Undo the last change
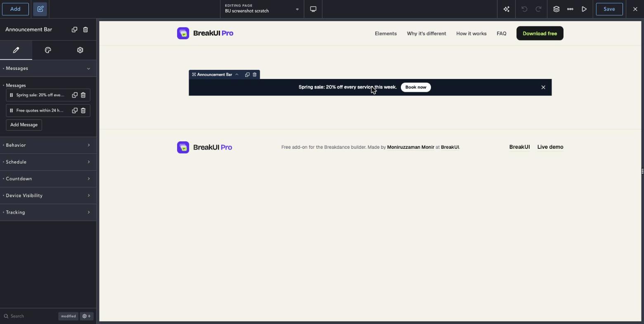The width and height of the screenshot is (644, 324). point(524,9)
